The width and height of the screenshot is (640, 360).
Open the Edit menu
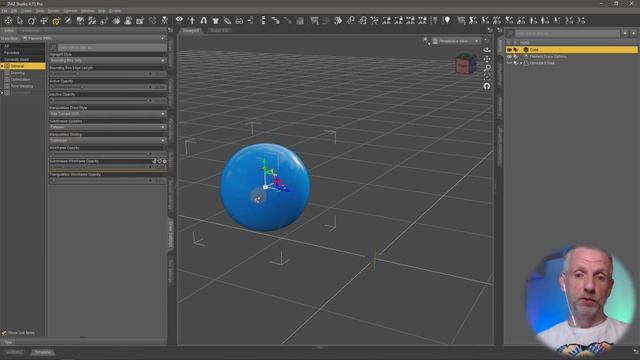(14, 11)
